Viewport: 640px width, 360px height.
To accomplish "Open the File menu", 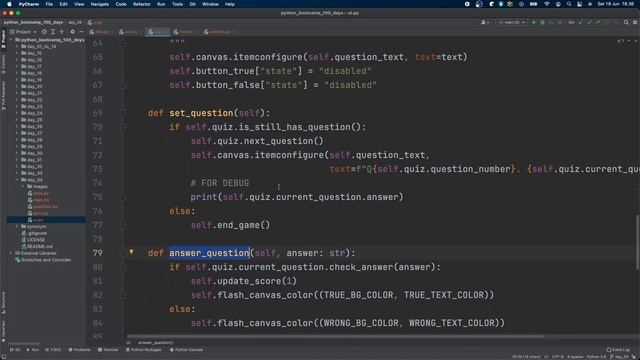I will tap(49, 4).
